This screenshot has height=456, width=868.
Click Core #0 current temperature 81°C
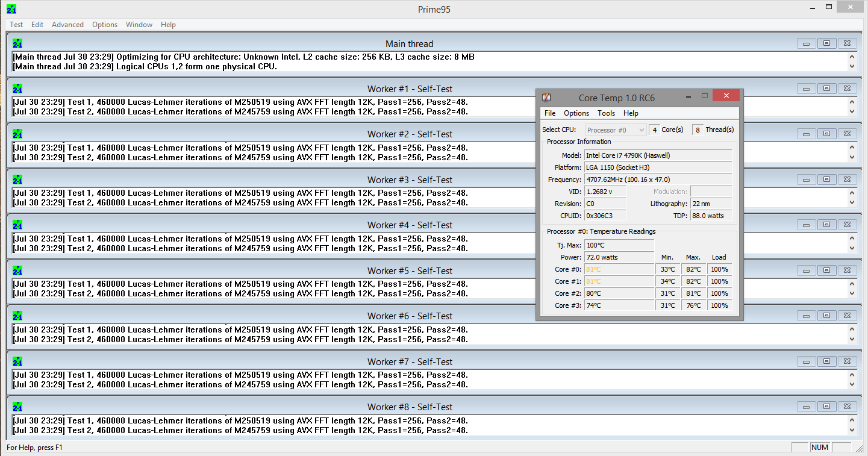619,269
